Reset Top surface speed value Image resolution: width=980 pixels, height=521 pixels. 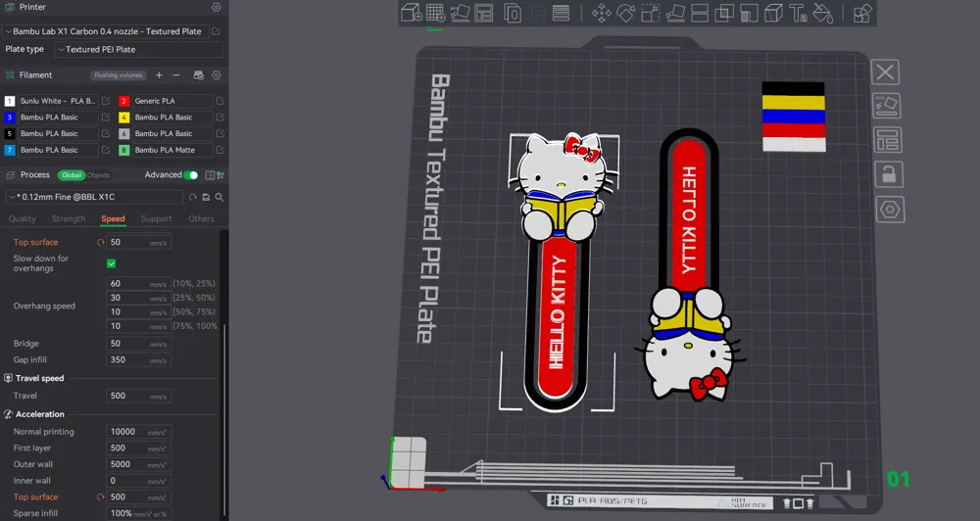[x=100, y=243]
